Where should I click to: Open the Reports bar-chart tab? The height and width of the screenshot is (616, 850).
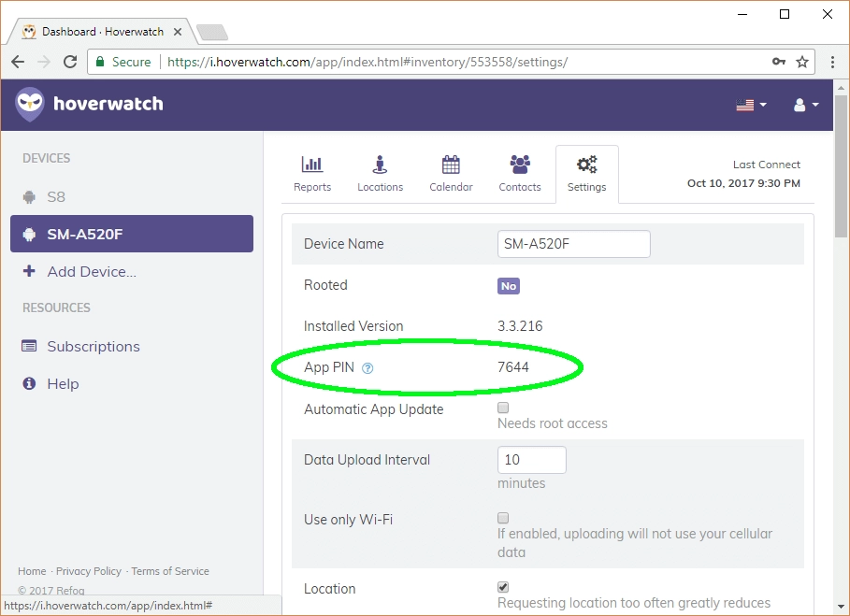click(312, 173)
